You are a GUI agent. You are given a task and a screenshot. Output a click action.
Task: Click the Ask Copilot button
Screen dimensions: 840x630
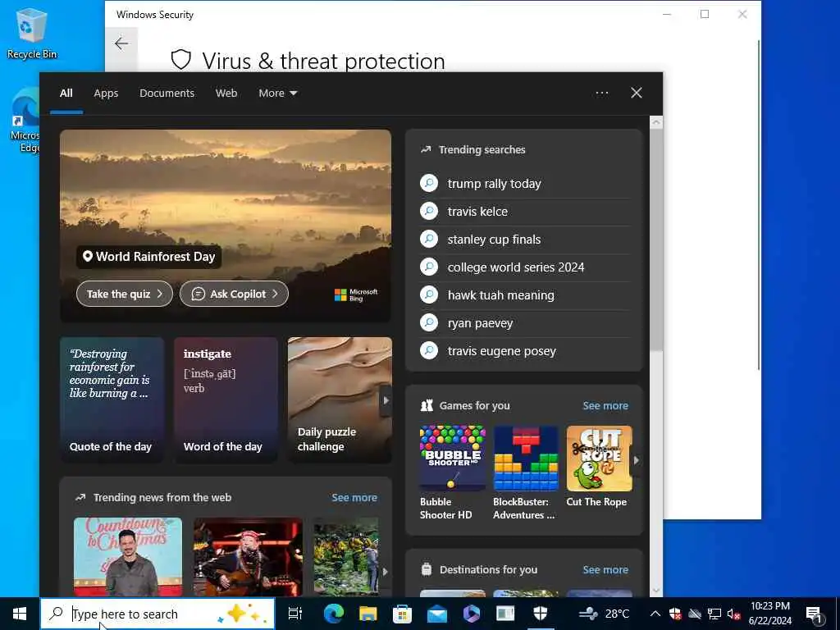234,294
